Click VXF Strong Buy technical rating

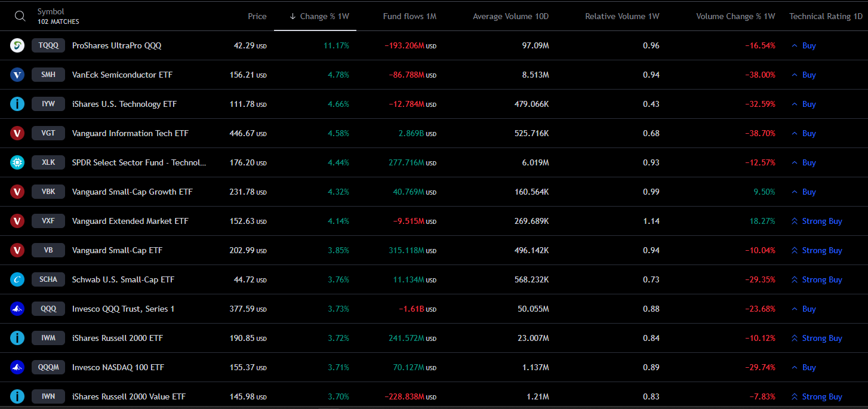[817, 221]
